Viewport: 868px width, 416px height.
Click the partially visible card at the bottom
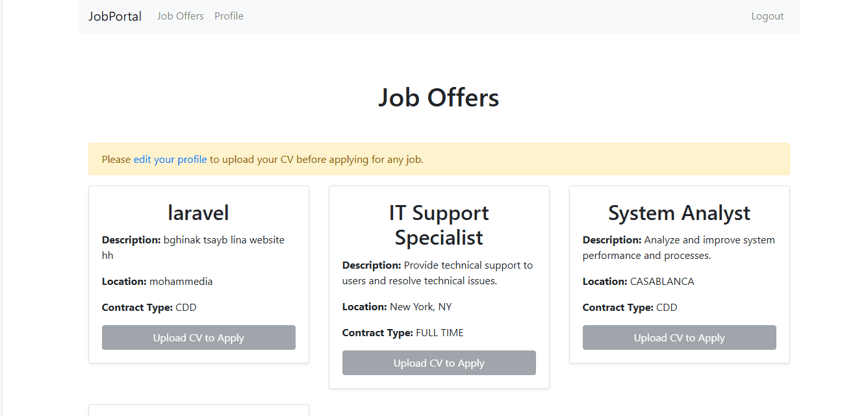(x=198, y=410)
